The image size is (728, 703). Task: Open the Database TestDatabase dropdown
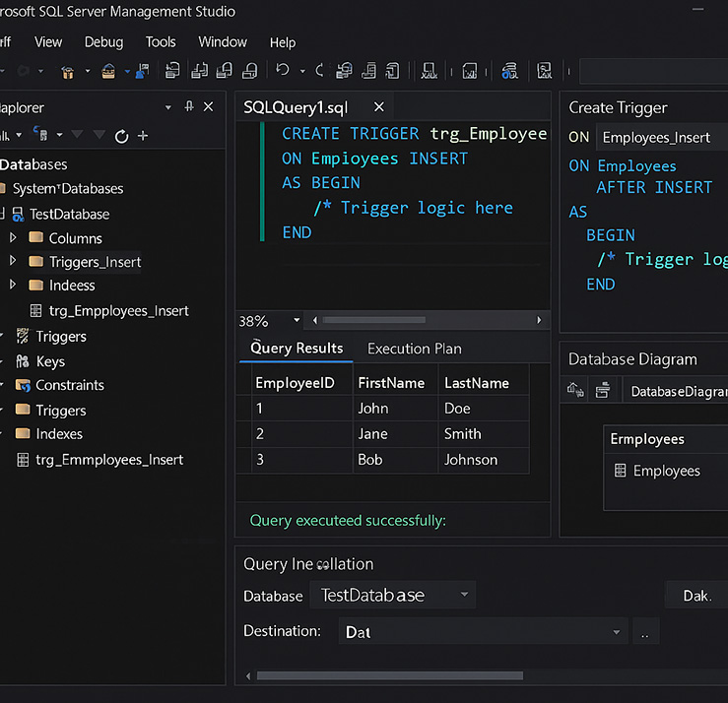pos(464,594)
